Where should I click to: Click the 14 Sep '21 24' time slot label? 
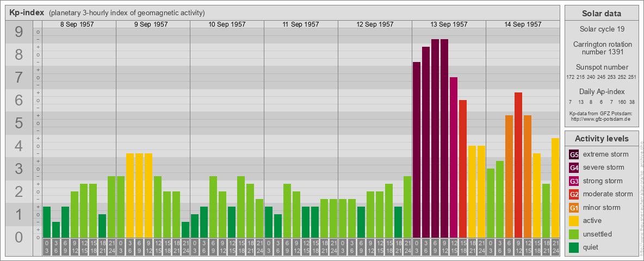[555, 247]
